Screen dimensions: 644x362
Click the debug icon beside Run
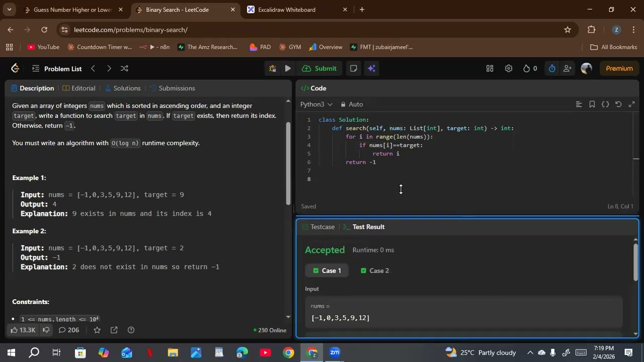tap(272, 68)
